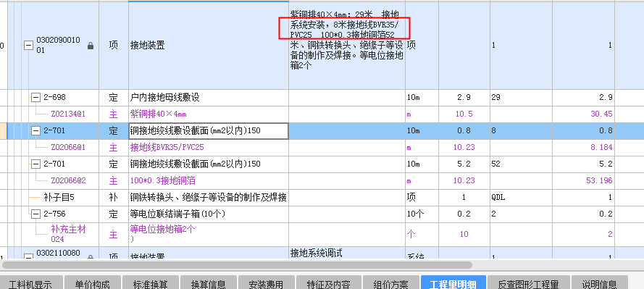644x289 pixels.
Task: Select the 换算信息 tab
Action: point(208,284)
